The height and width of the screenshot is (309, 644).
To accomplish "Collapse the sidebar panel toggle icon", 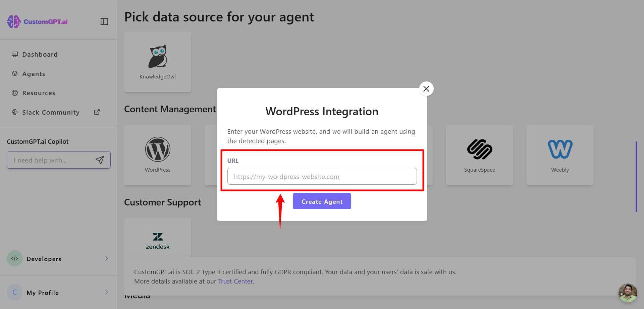I will (104, 21).
